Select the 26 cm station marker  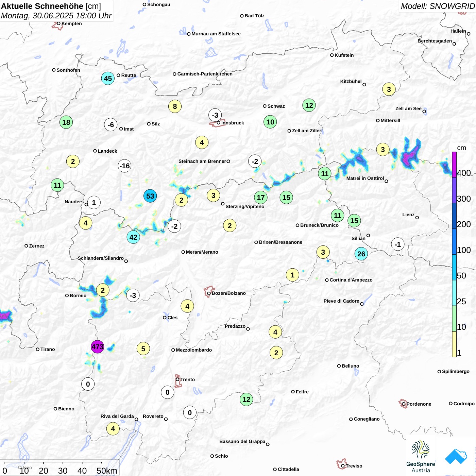[361, 254]
